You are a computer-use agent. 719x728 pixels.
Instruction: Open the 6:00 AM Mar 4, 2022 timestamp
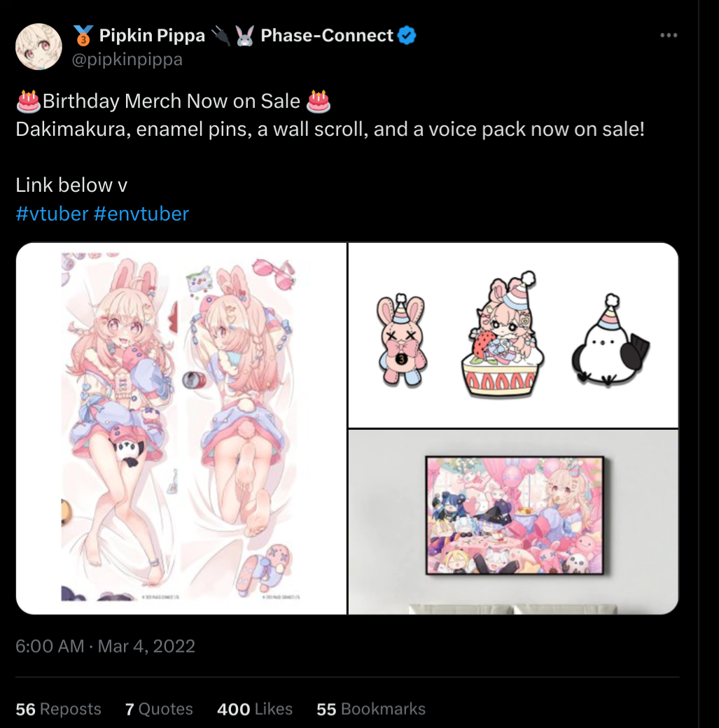click(x=105, y=646)
